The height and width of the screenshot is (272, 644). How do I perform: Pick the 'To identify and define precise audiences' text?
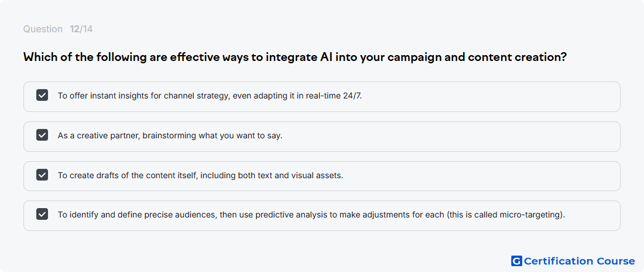[x=311, y=215]
